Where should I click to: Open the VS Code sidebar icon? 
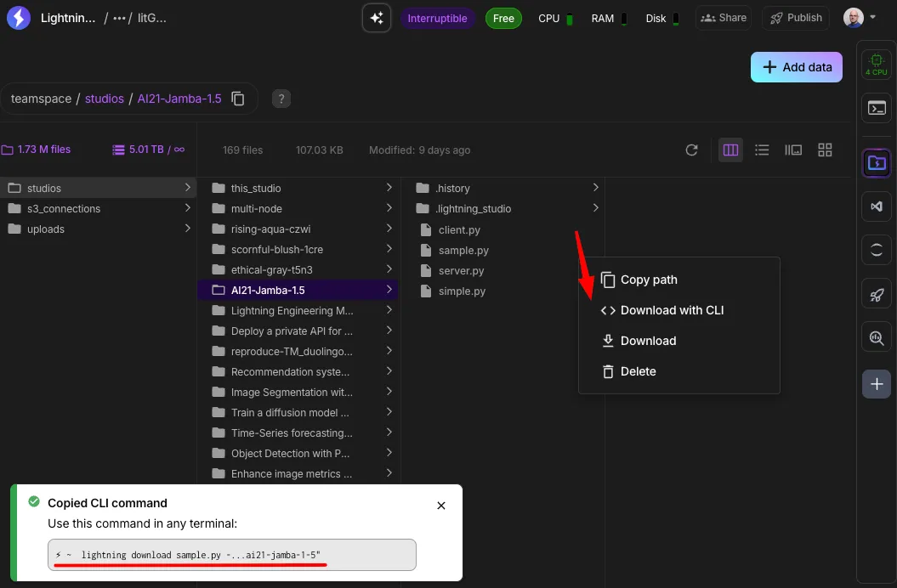point(877,206)
